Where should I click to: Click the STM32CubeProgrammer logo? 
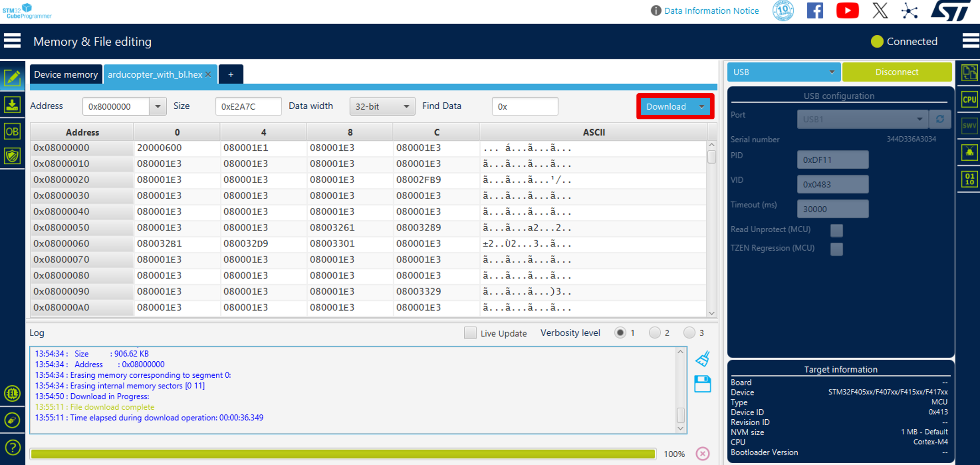coord(26,11)
